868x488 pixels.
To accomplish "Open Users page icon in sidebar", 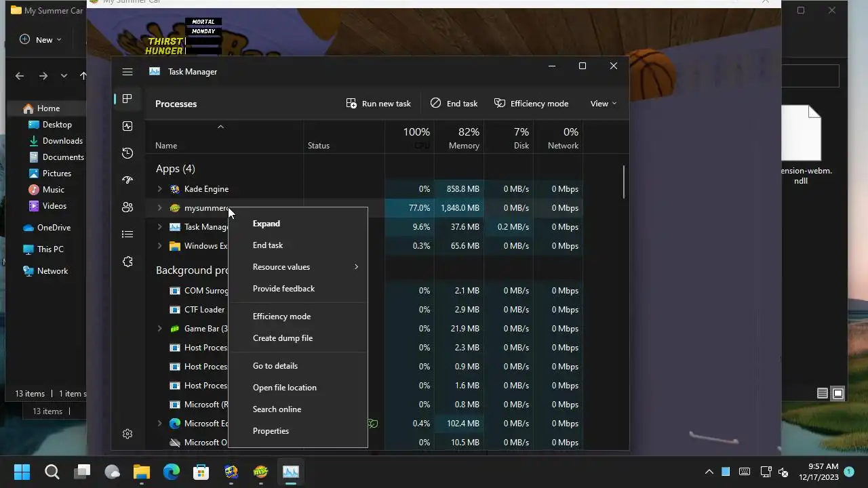I will point(127,207).
